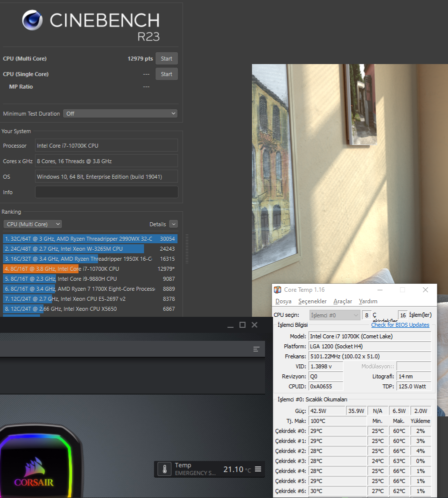
Task: Expand the ranking Details arrow
Action: [x=173, y=224]
